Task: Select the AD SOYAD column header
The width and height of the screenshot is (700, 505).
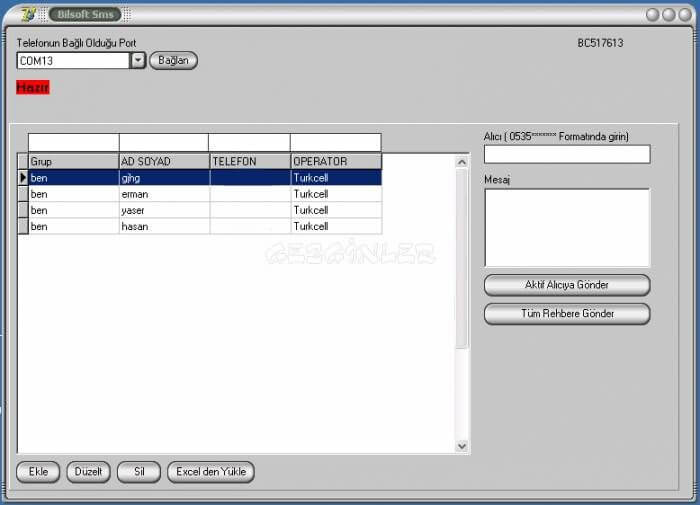Action: 163,161
